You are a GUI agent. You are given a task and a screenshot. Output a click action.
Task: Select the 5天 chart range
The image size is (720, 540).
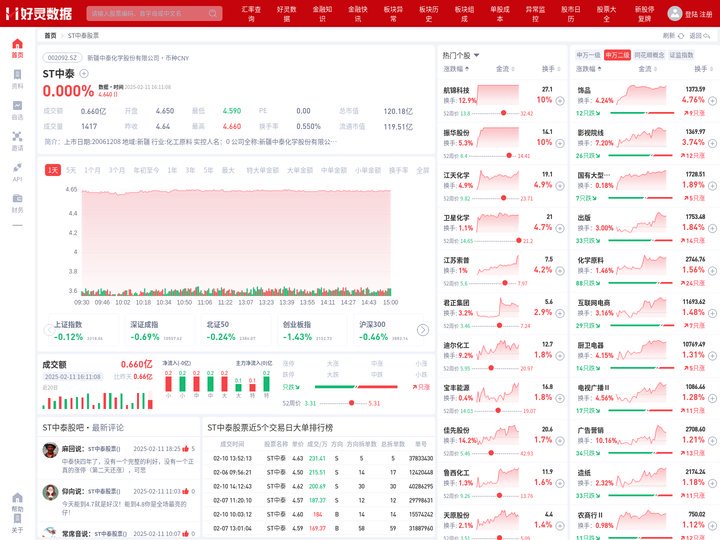tap(71, 170)
